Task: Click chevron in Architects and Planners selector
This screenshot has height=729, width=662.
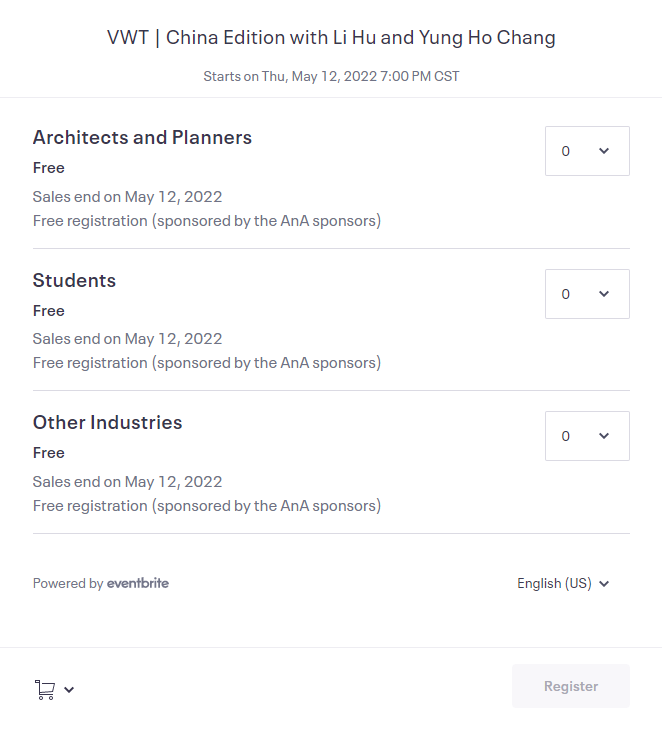Action: [x=604, y=151]
